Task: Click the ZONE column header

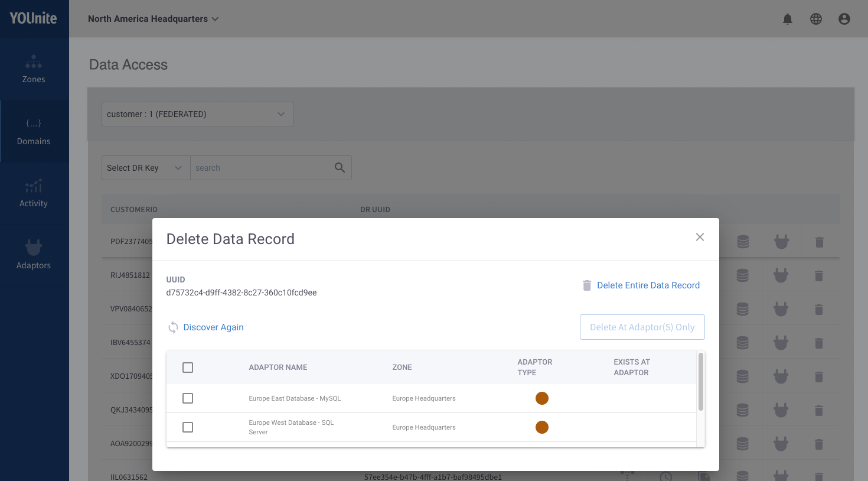Action: (402, 368)
